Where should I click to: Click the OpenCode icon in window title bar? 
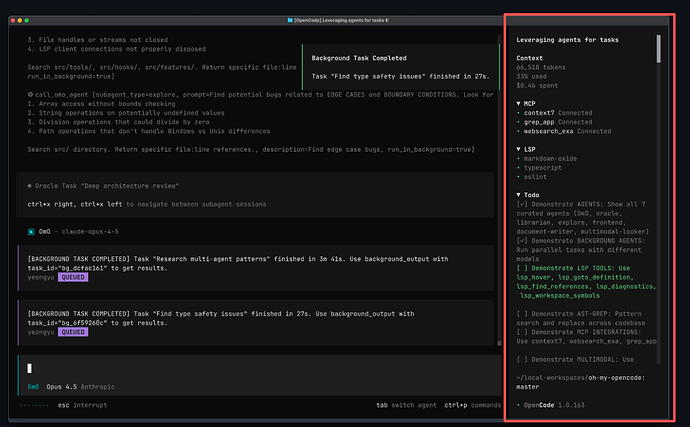pos(290,20)
